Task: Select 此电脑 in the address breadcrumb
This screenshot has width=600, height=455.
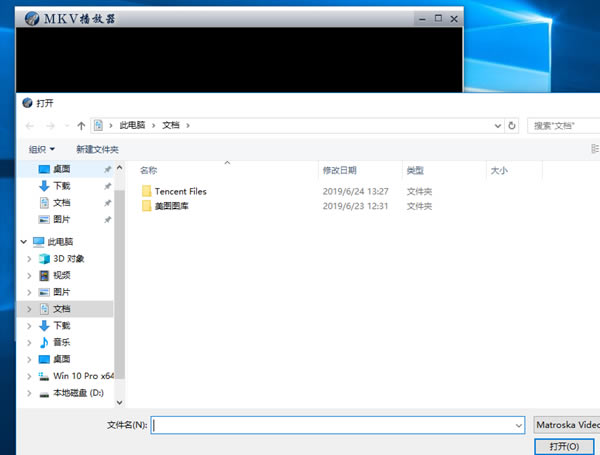Action: point(132,125)
